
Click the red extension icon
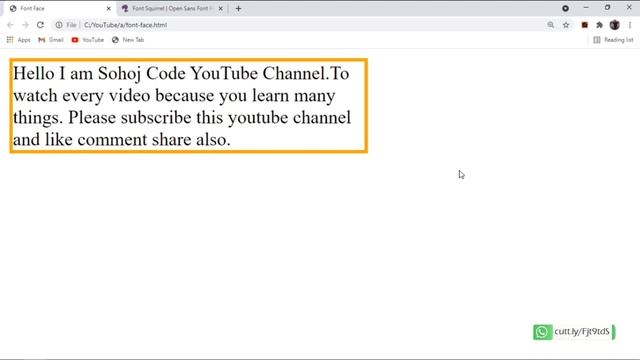point(584,25)
